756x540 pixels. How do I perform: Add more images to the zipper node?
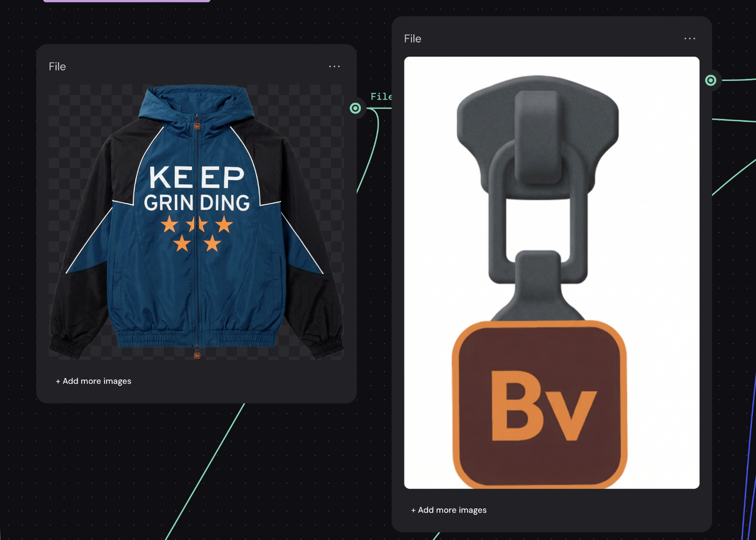449,510
